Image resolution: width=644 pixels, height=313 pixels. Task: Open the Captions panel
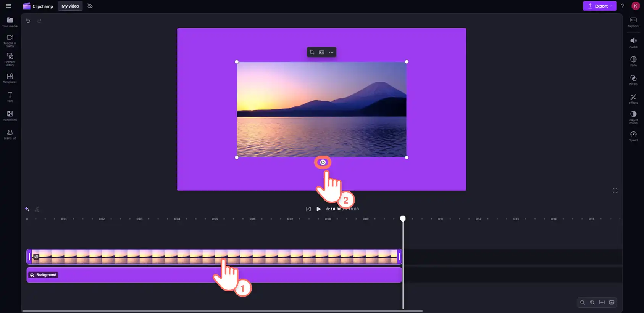coord(633,22)
